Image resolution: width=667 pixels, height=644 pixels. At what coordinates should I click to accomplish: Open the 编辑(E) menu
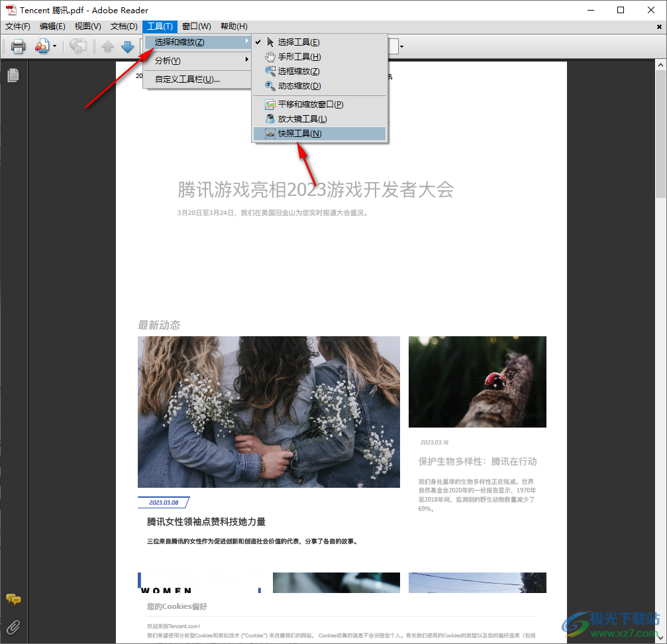click(52, 26)
